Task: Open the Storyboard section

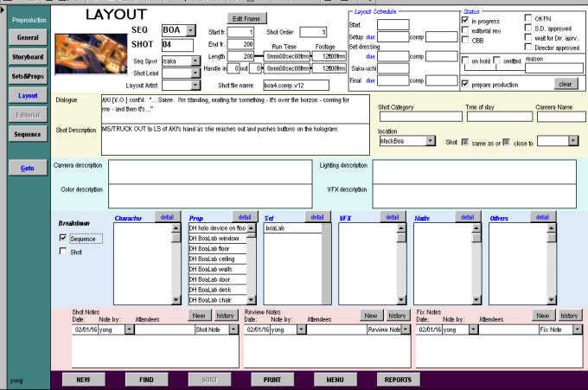Action: click(x=28, y=57)
